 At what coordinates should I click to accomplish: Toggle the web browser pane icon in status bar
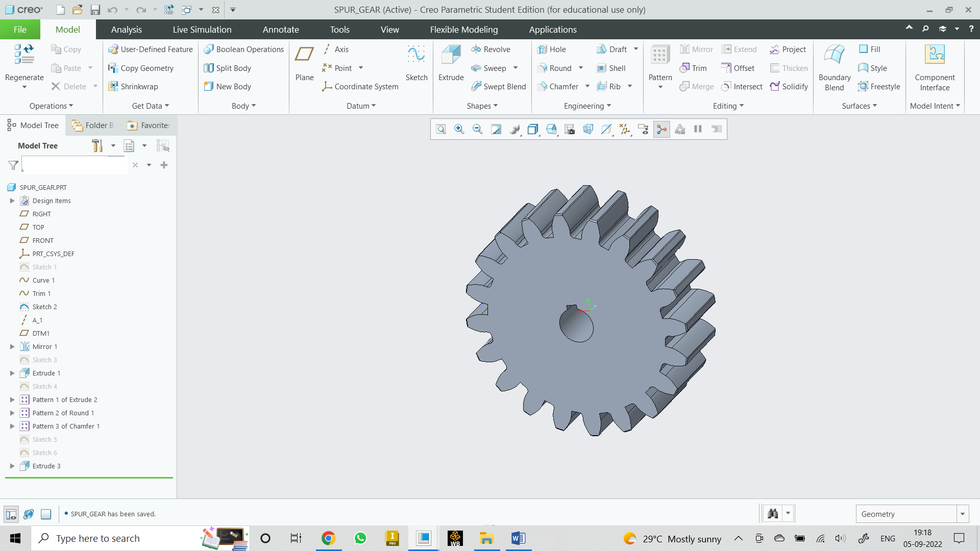29,514
